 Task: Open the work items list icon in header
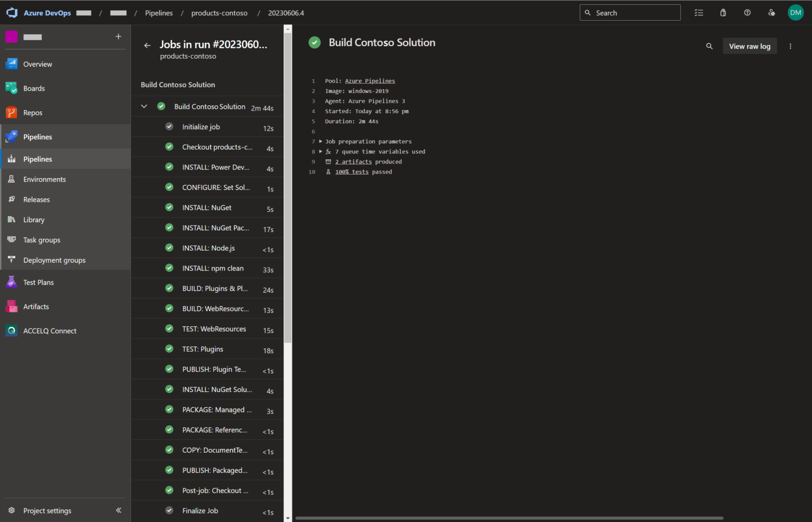click(x=699, y=13)
